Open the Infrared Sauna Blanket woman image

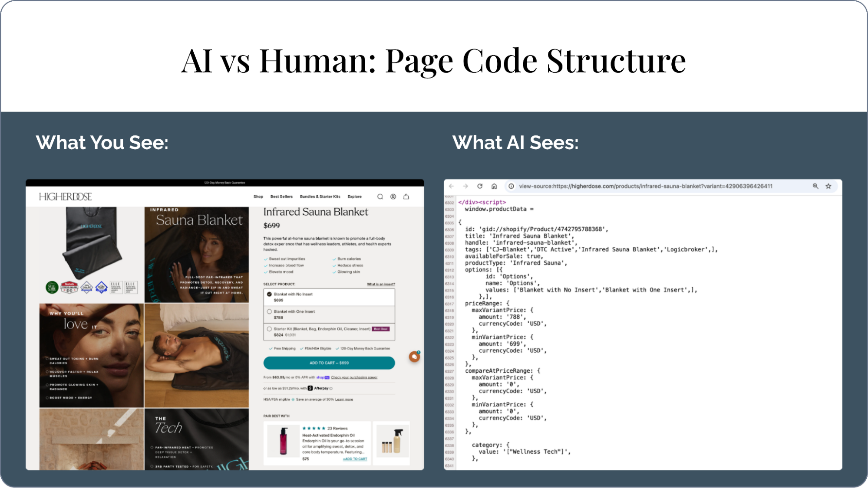tap(197, 255)
